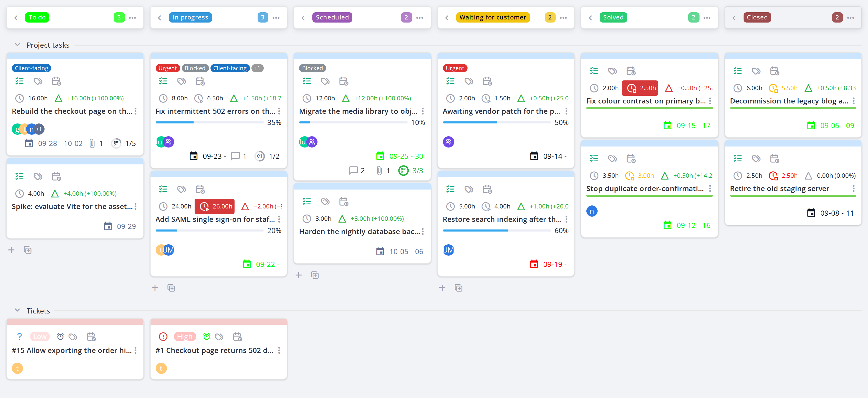Image resolution: width=868 pixels, height=398 pixels.
Task: Open the Solved column options menu
Action: tap(707, 17)
